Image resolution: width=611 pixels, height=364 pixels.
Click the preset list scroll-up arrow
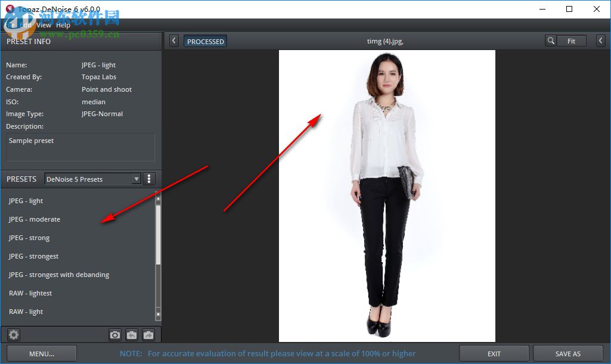tap(158, 198)
